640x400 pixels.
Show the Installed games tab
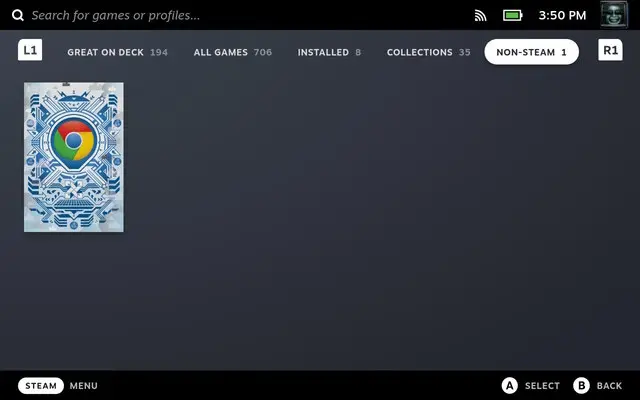tap(329, 52)
